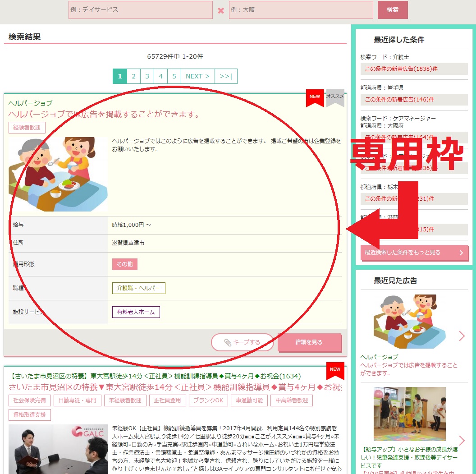Open the NEXT > results page

click(x=197, y=76)
